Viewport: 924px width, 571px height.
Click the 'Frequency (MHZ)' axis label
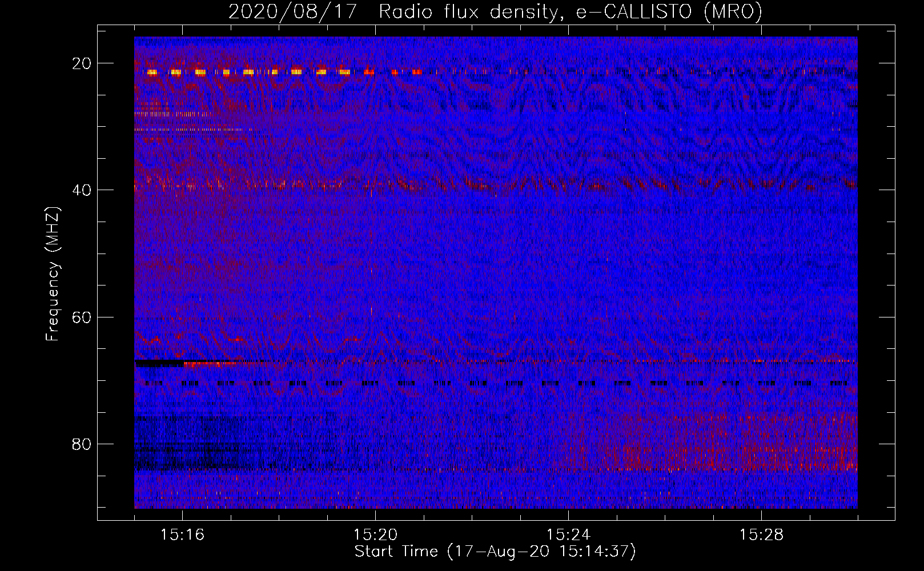pyautogui.click(x=52, y=274)
